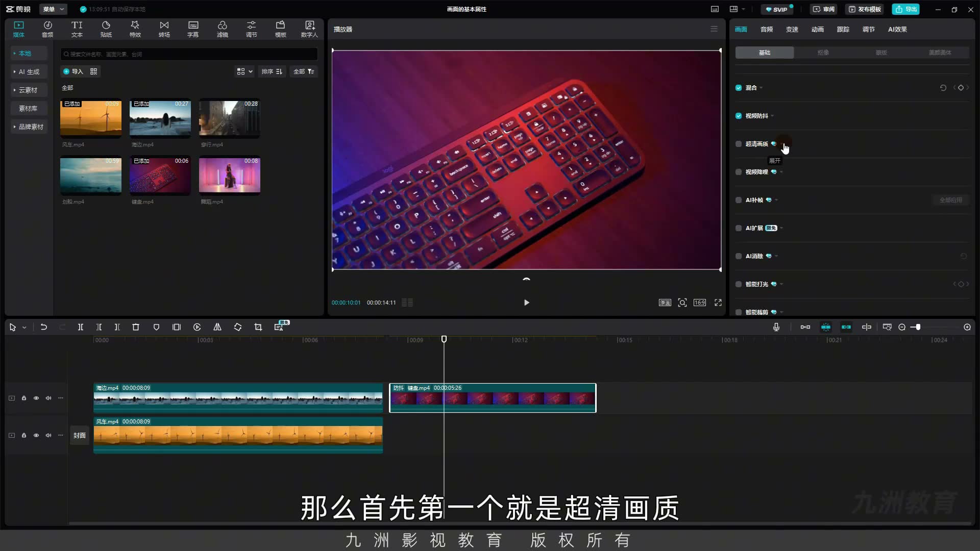Click the split clip tool
Screen dimensions: 980x551
[x=80, y=327]
